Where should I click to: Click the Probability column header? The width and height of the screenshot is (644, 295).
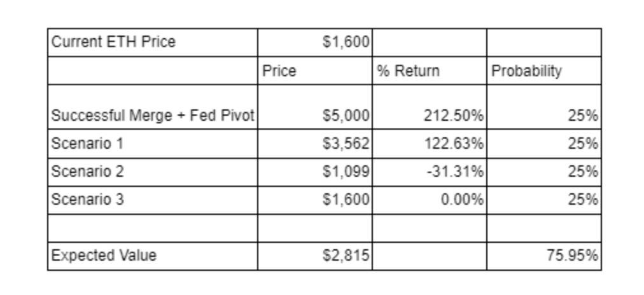tap(543, 71)
